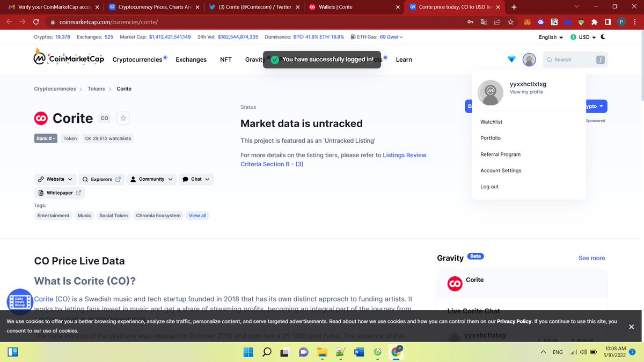Add Corite to watchlist via star
Screen dimensions: 644x362
[x=123, y=118]
